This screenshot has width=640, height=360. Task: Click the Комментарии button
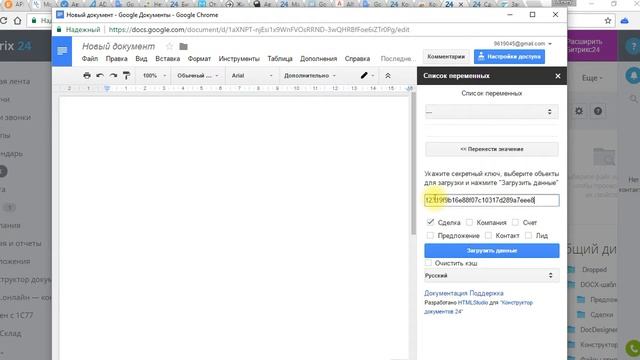[446, 57]
